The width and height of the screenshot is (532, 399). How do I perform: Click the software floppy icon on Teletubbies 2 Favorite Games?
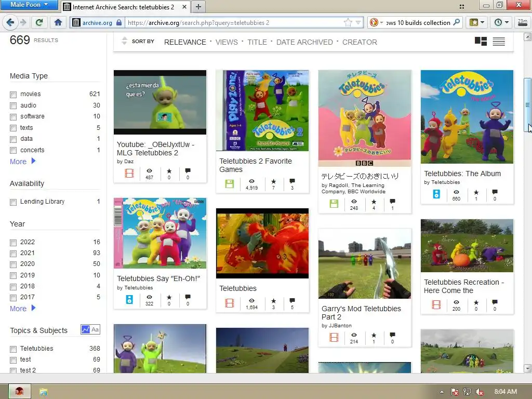[x=230, y=183]
